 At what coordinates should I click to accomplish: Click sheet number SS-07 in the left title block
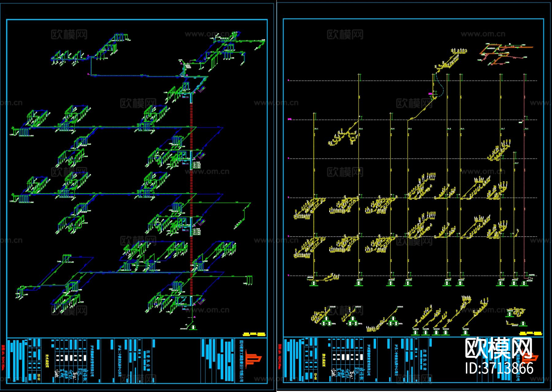point(39,377)
